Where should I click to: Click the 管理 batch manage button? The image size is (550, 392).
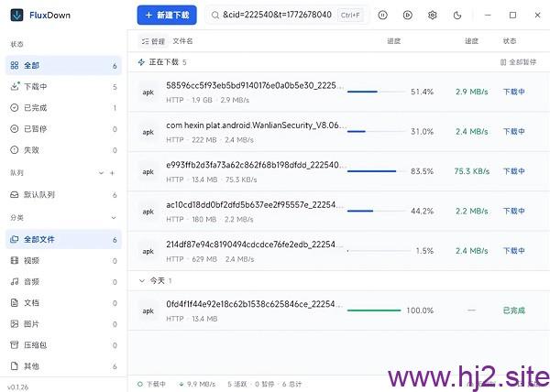pos(153,41)
